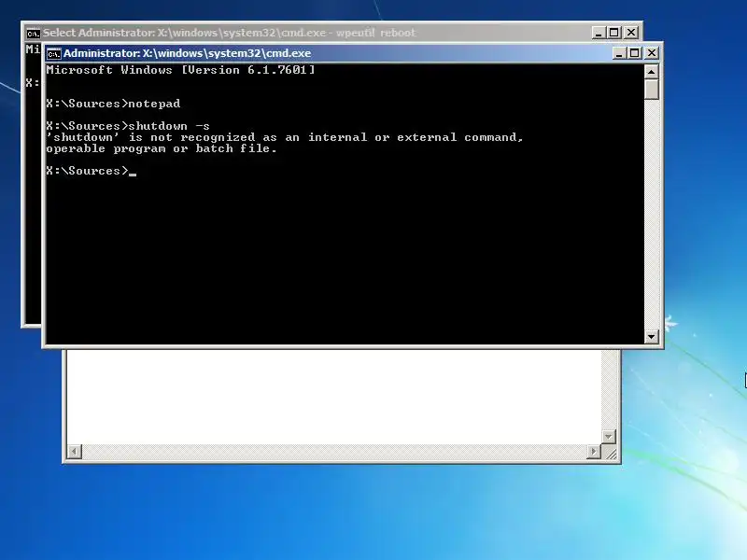Click the background window title 'Select Administrator' wpeutil reboot

point(229,33)
